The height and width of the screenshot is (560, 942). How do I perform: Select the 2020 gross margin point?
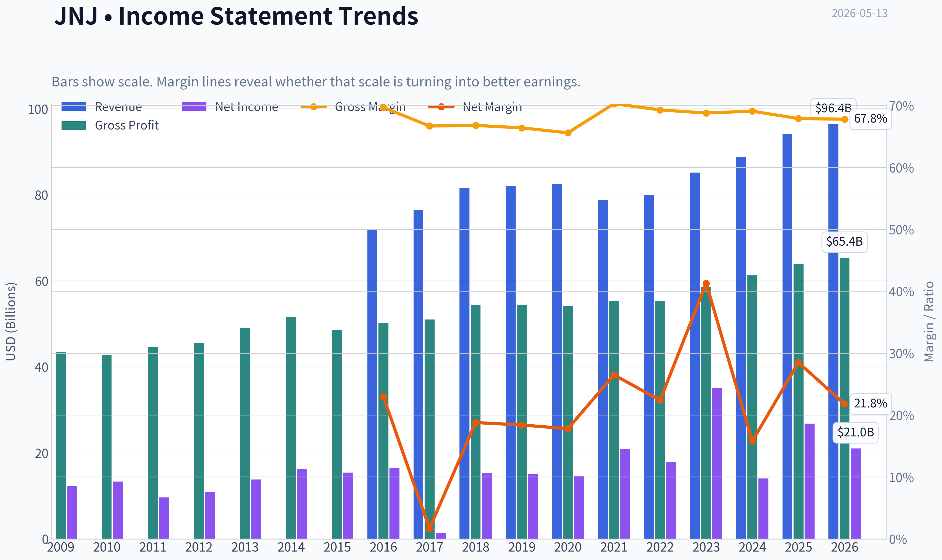coord(568,133)
